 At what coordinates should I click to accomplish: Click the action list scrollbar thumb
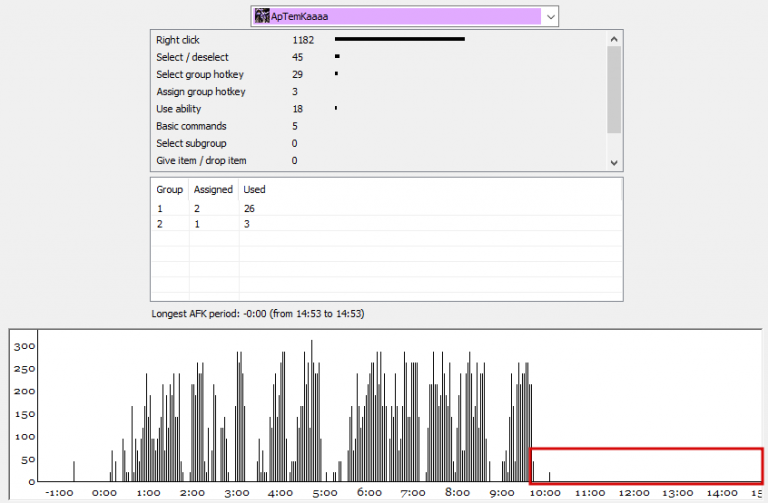point(614,89)
